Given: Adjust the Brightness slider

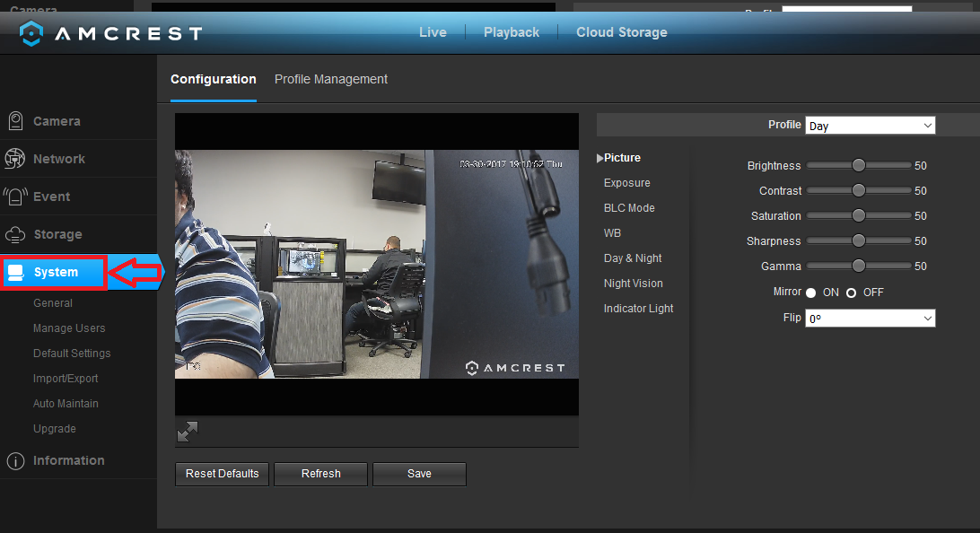Looking at the screenshot, I should [859, 165].
